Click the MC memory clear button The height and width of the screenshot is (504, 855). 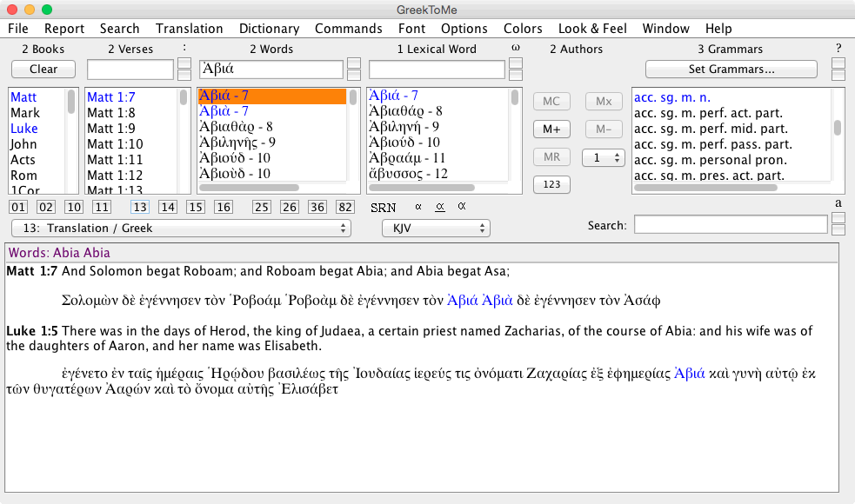[x=551, y=101]
